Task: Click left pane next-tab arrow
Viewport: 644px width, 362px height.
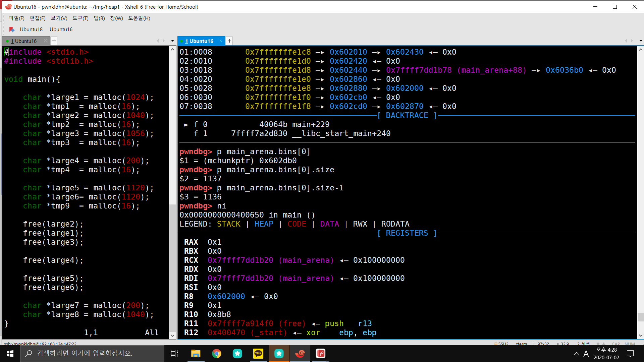Action: point(164,41)
